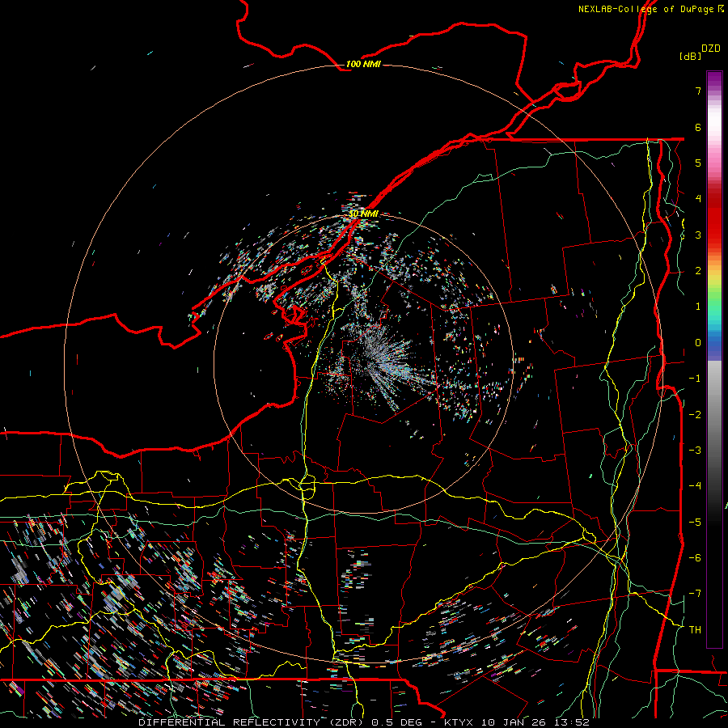Click the -2 value on color scale

(x=695, y=415)
